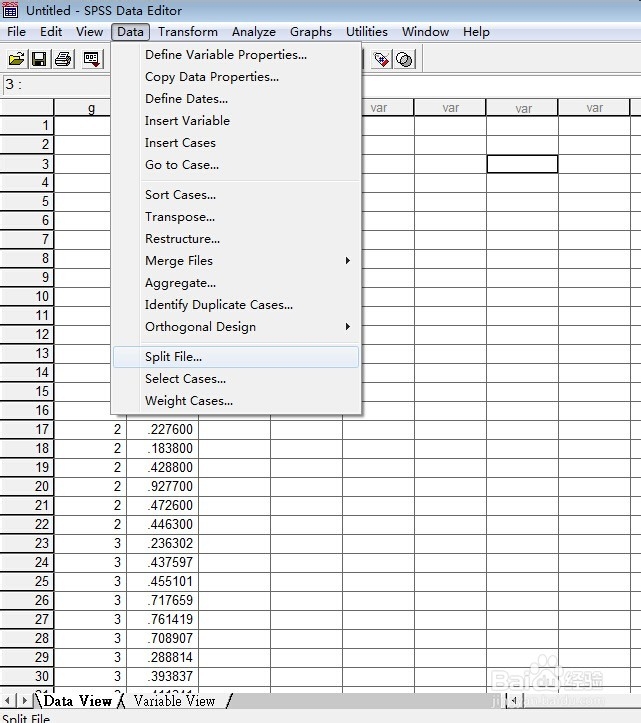Open the Help menu
The height and width of the screenshot is (723, 641).
476,32
